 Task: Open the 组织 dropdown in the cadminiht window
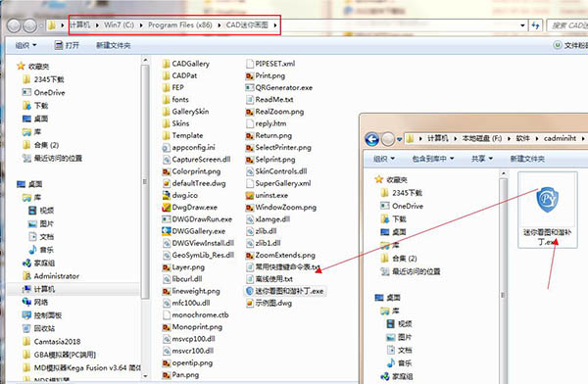(x=384, y=159)
